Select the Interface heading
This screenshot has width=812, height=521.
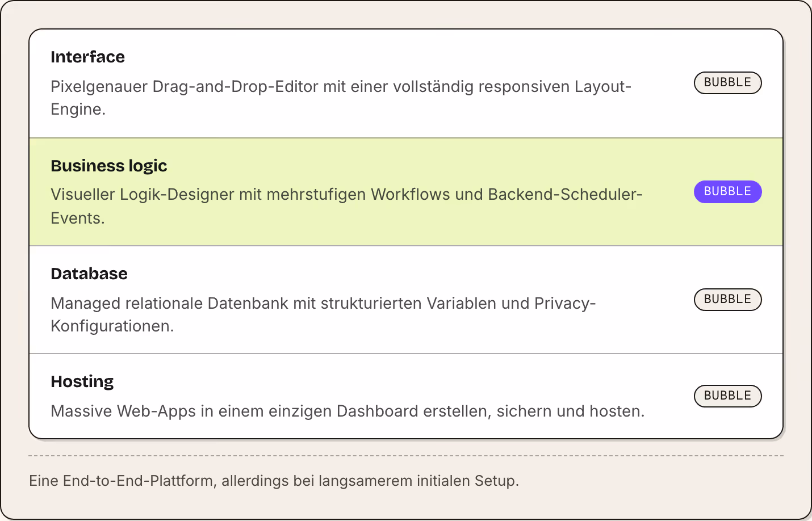[87, 57]
